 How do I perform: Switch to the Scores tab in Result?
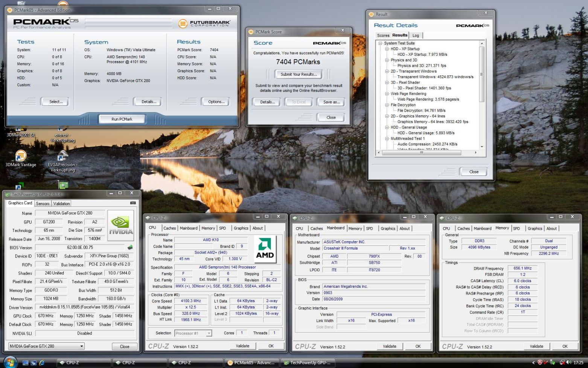pos(383,35)
